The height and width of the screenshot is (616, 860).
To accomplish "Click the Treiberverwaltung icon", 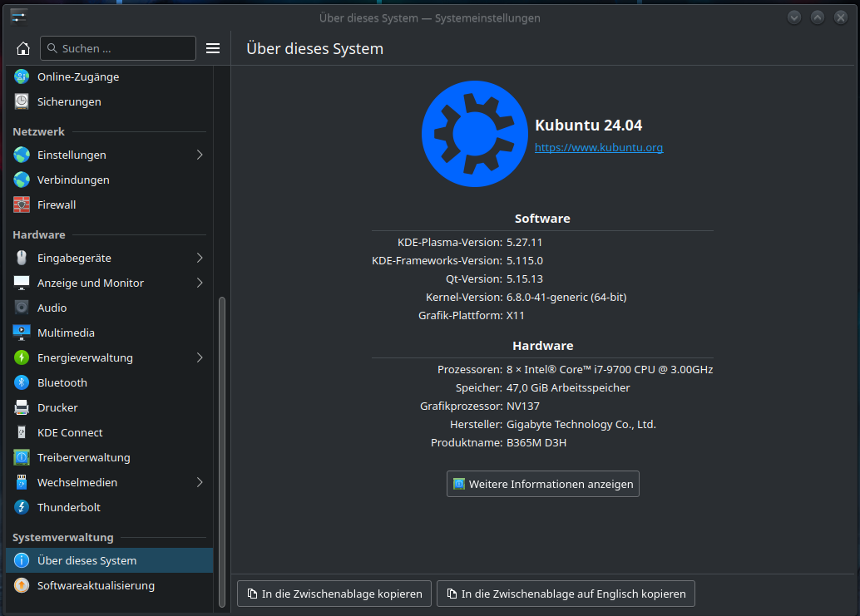I will point(22,457).
